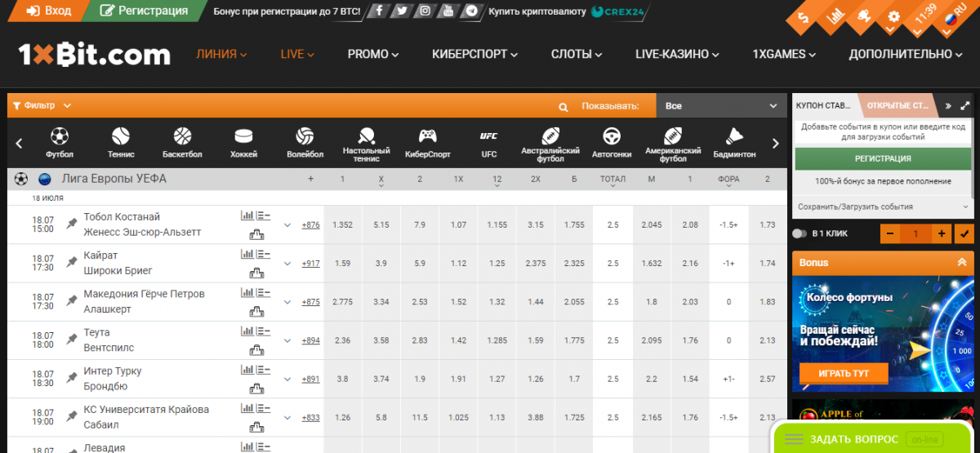
Task: Open the settings gear ribbon icon
Action: tap(893, 16)
